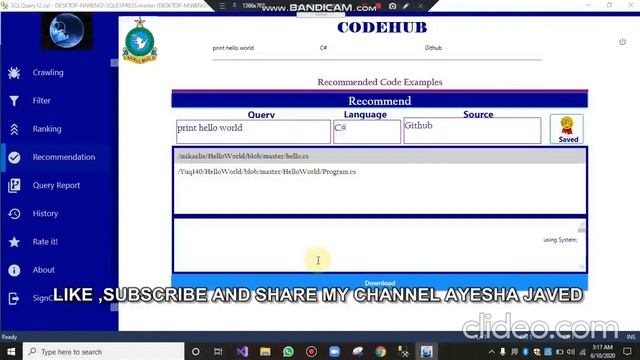Image resolution: width=640 pixels, height=360 pixels.
Task: Open Ranking in the sidebar
Action: click(47, 129)
